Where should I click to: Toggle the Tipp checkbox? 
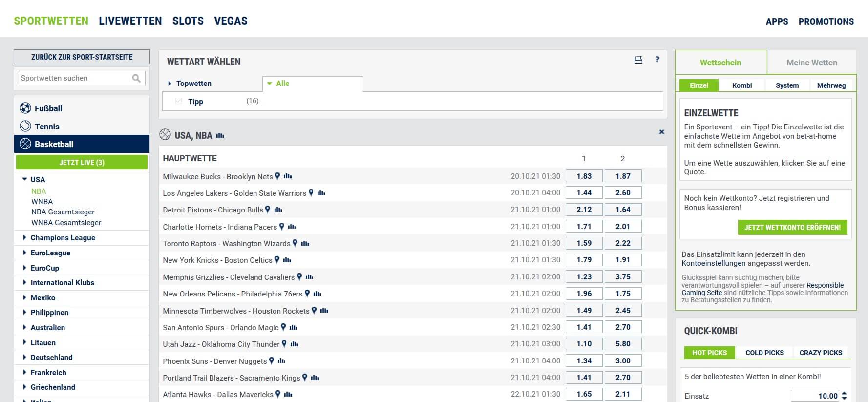tap(178, 101)
